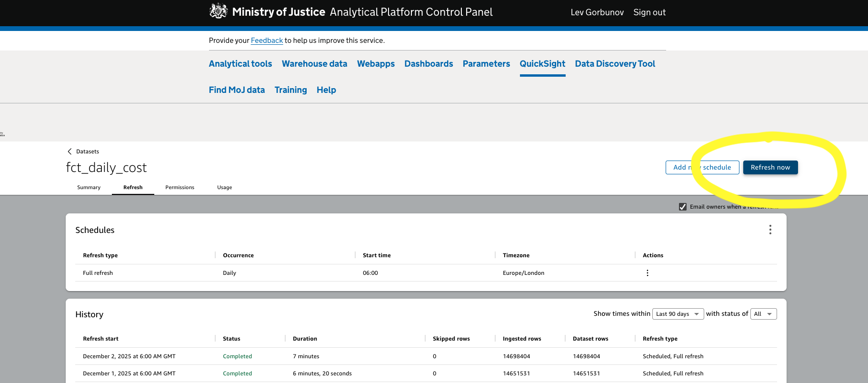Click the back chevron beside Datasets
This screenshot has height=383, width=868.
70,151
